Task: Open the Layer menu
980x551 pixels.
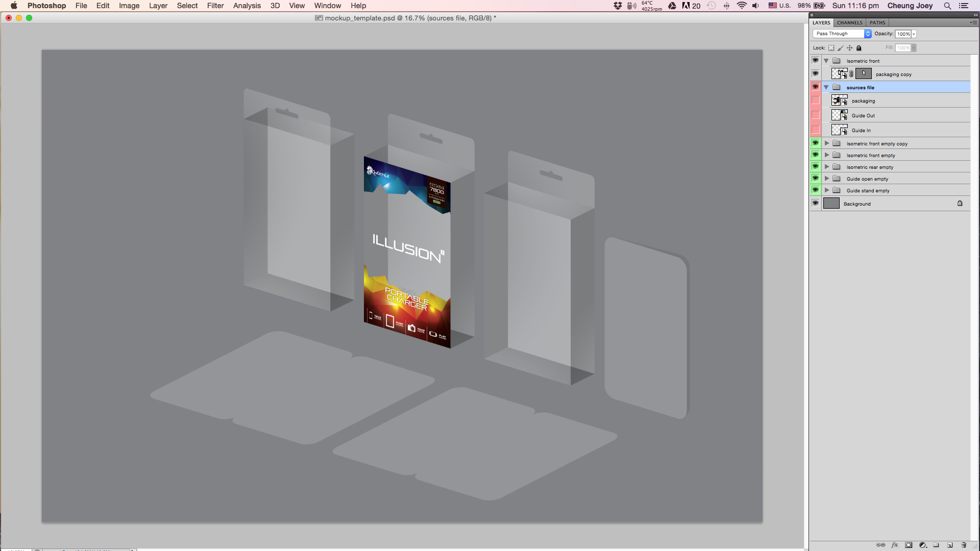Action: (x=158, y=6)
